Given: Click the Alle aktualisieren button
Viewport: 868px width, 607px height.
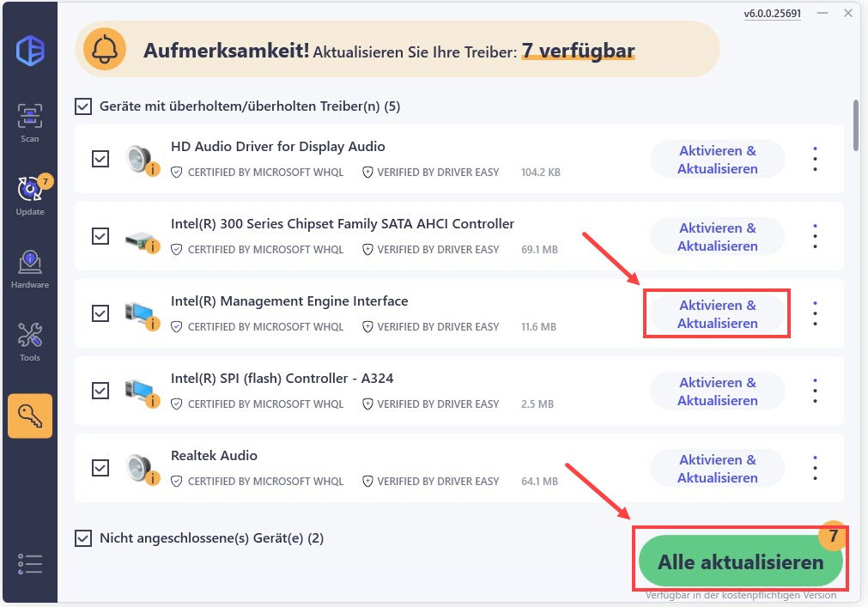Looking at the screenshot, I should (x=740, y=560).
